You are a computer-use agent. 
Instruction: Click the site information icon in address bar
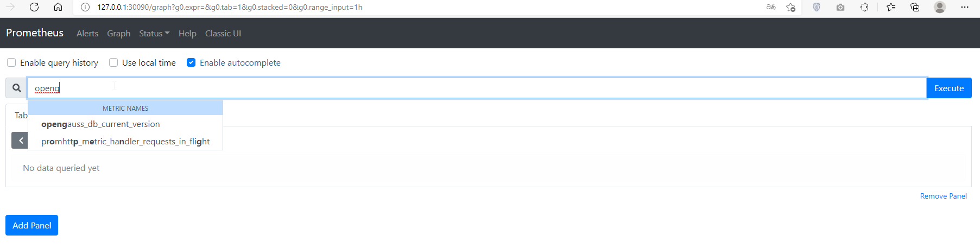tap(85, 7)
